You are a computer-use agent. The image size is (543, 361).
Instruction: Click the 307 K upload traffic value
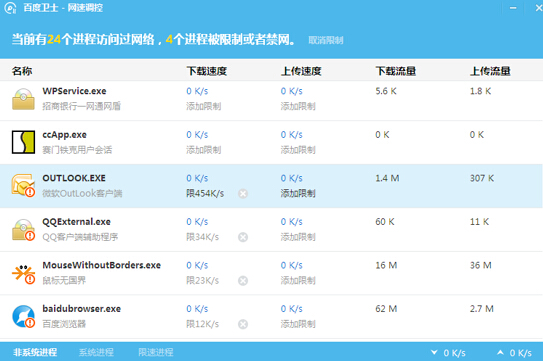pos(482,178)
